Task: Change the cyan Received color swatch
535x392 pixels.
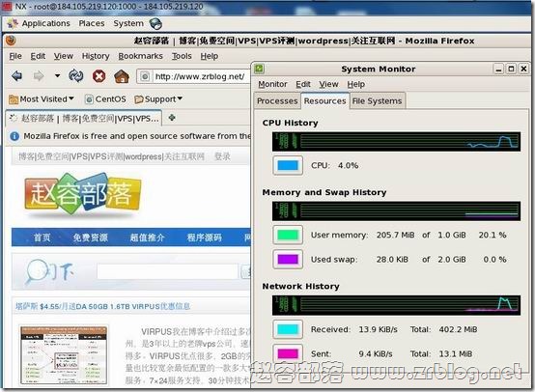Action: (288, 329)
